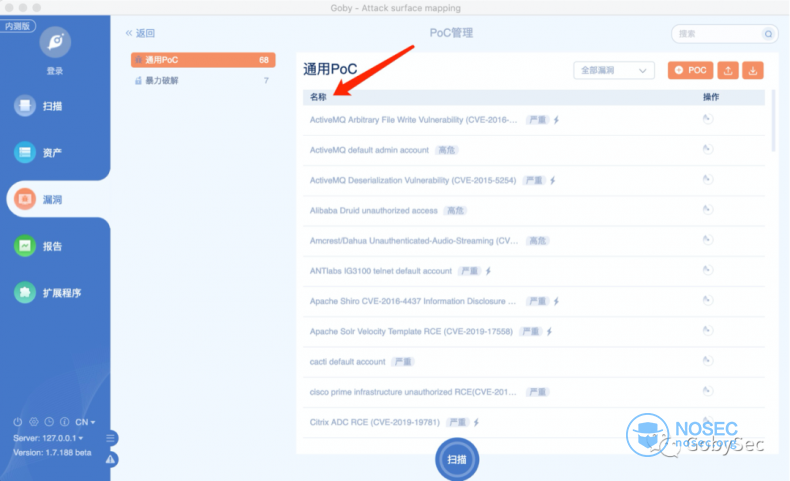The image size is (790, 481).
Task: Select cacti default account entry
Action: [347, 362]
